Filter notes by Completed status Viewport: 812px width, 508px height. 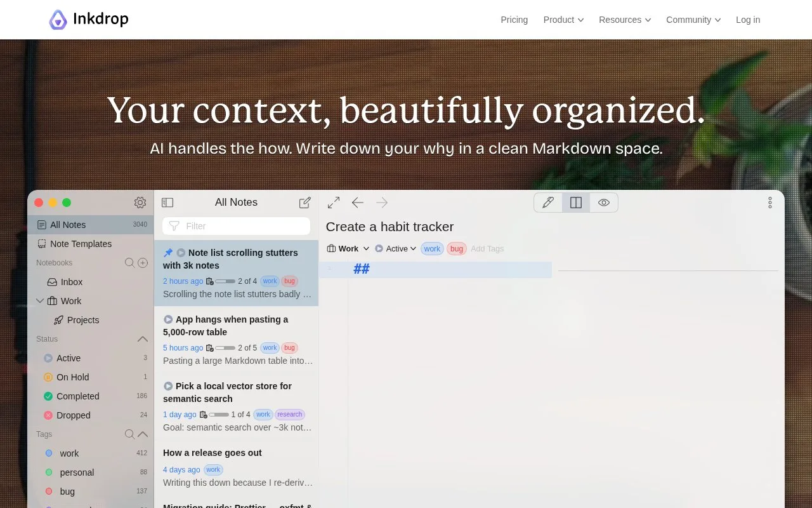pos(91,396)
